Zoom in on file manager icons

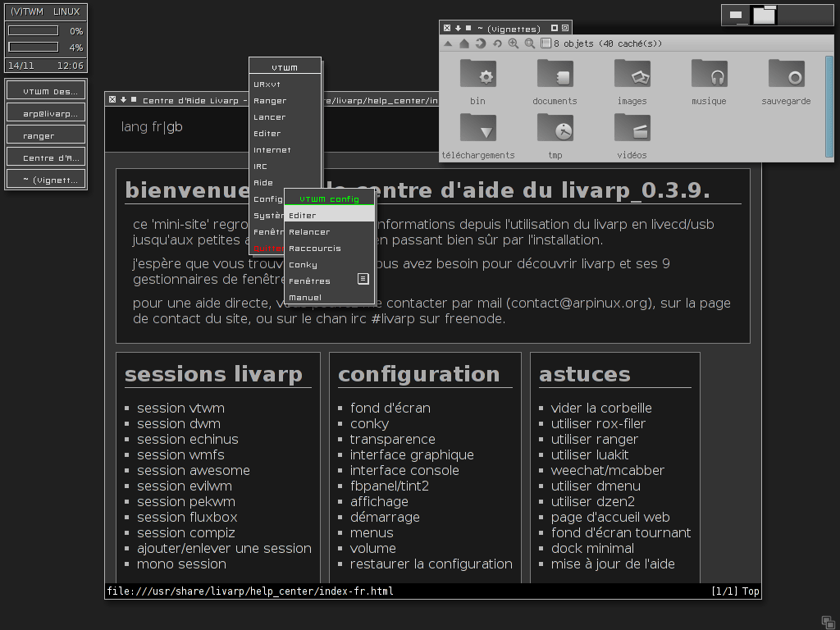click(x=514, y=43)
